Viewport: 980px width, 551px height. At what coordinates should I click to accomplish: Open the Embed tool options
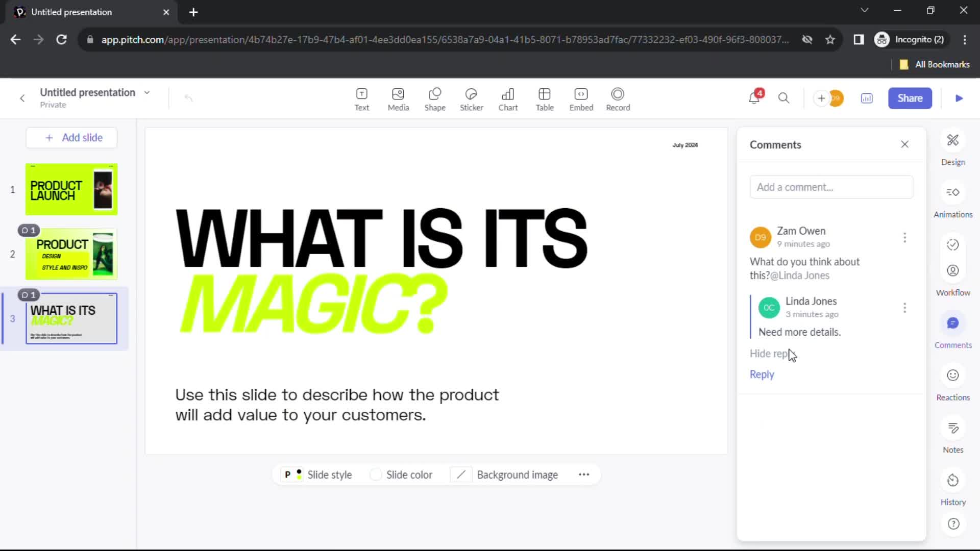click(581, 97)
